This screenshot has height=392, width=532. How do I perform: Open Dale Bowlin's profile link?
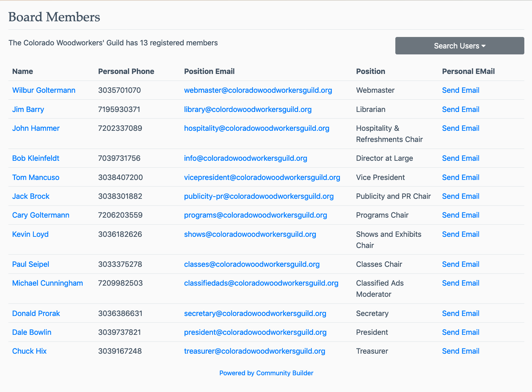[x=32, y=332]
